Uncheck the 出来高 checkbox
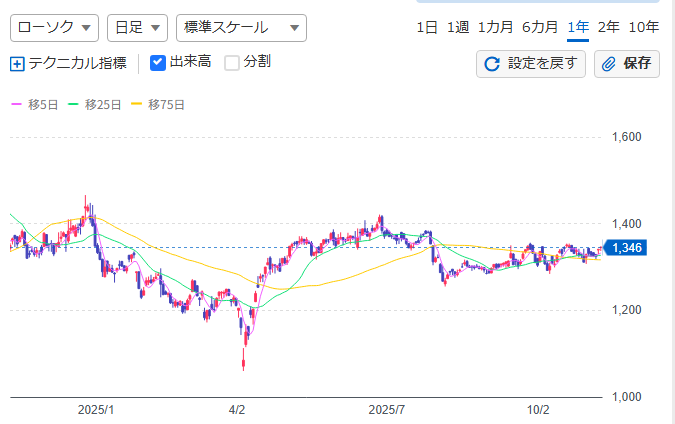Viewport: 675px width, 424px height. pos(158,63)
